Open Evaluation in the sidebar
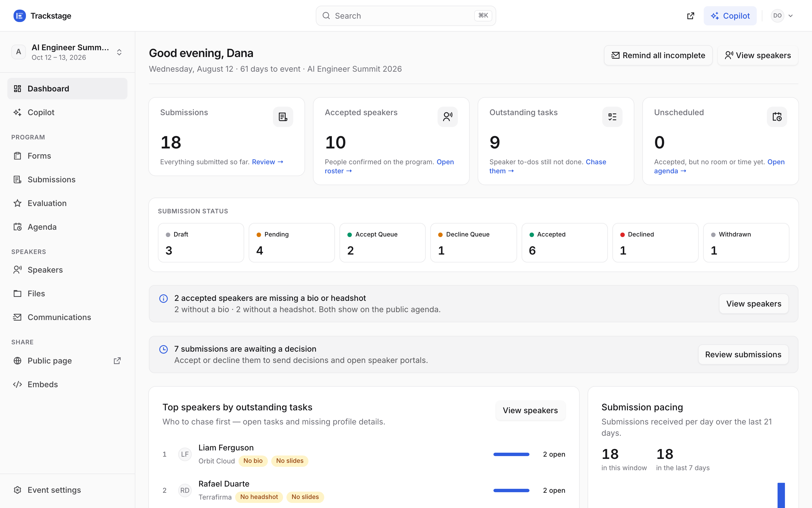 pos(67,203)
